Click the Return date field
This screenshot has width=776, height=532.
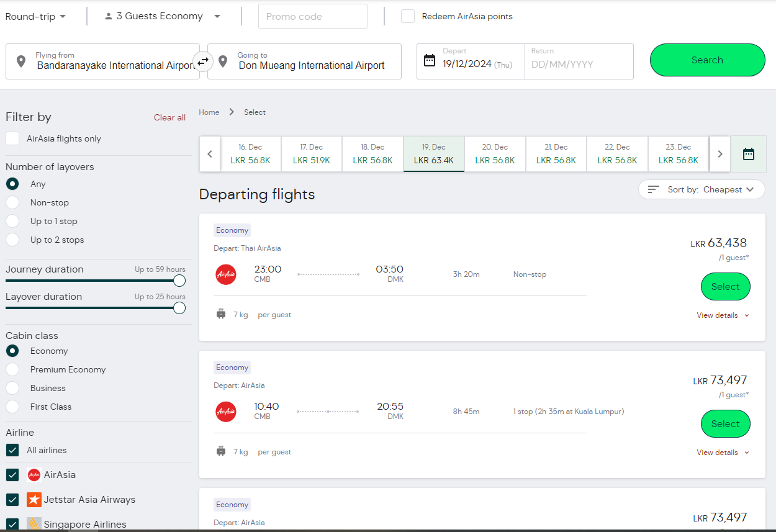click(579, 61)
